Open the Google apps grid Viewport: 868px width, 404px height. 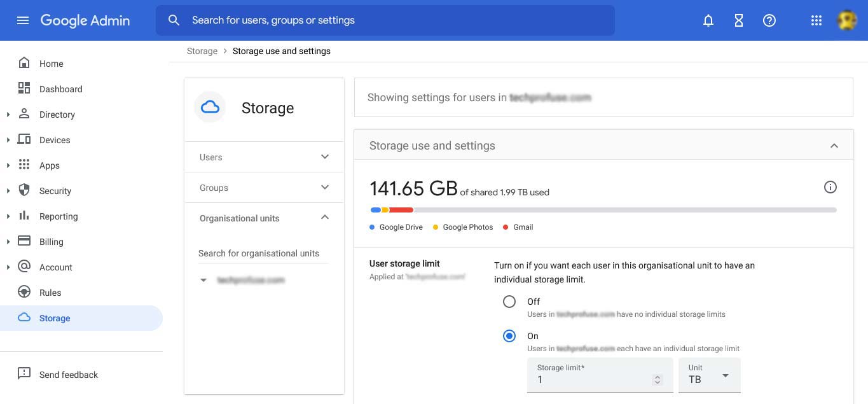[816, 20]
